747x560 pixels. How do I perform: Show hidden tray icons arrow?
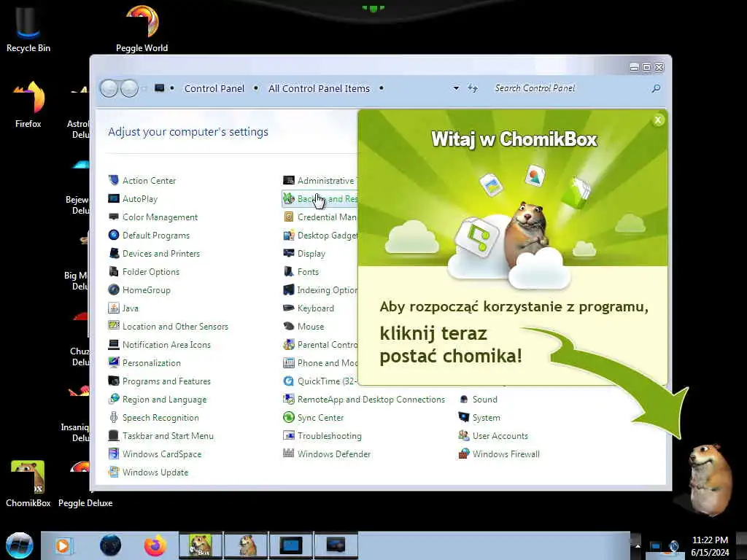(x=638, y=545)
